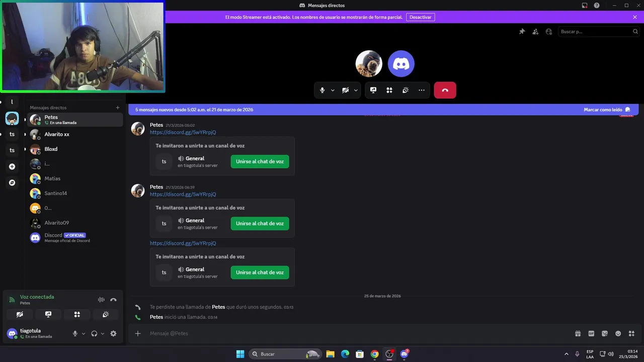Hang up the call with red button

(x=445, y=90)
